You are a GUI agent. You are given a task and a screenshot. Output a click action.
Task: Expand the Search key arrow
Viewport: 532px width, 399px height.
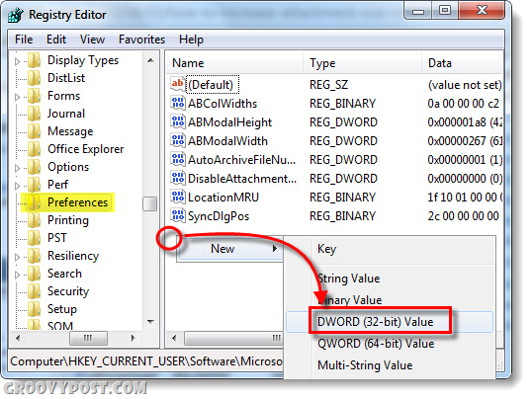tap(17, 275)
